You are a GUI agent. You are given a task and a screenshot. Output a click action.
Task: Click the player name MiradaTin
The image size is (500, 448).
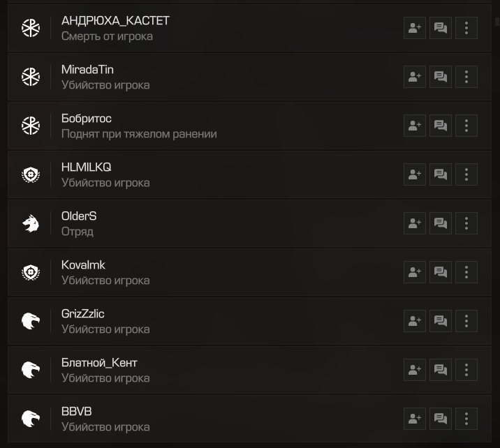point(87,70)
